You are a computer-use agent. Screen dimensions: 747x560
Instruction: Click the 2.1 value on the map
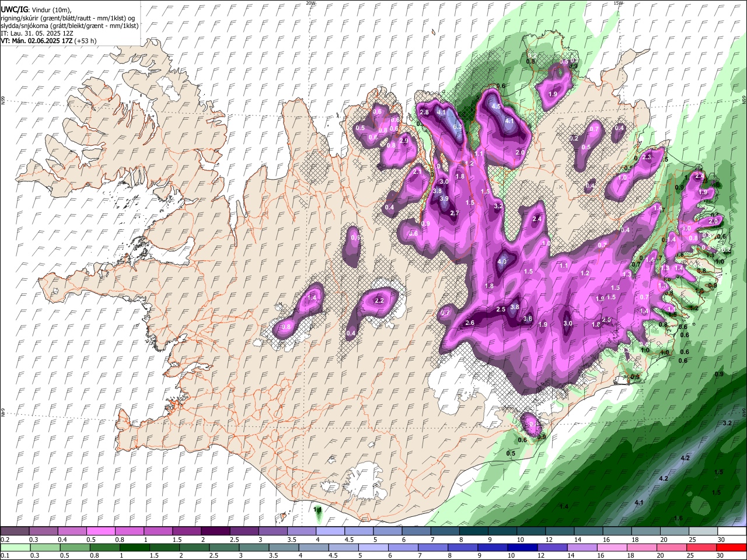tap(417, 172)
